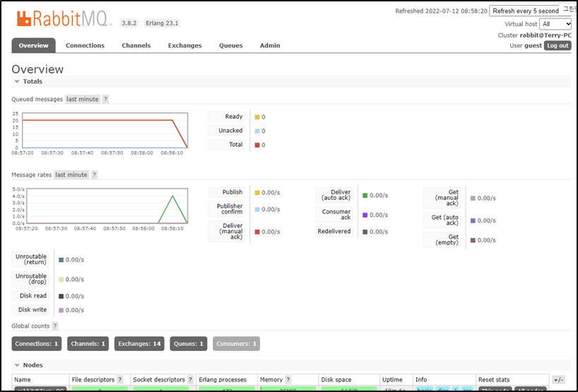
Task: Click yellow Ready color swatch
Action: [x=257, y=117]
